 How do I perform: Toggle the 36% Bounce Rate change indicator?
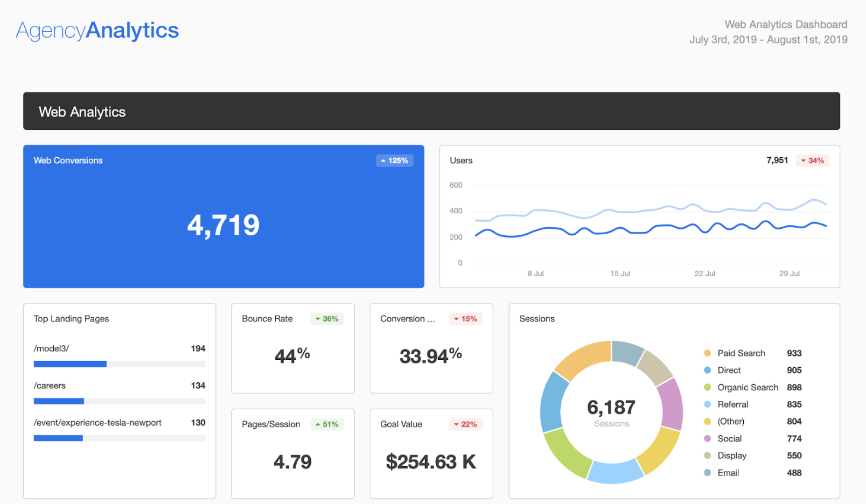pyautogui.click(x=327, y=319)
